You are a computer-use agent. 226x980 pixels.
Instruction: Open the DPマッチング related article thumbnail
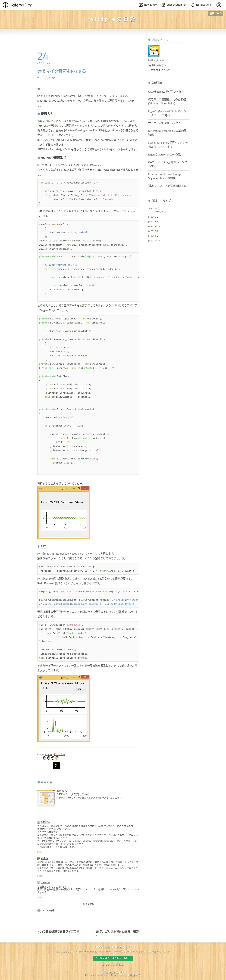pos(46,799)
